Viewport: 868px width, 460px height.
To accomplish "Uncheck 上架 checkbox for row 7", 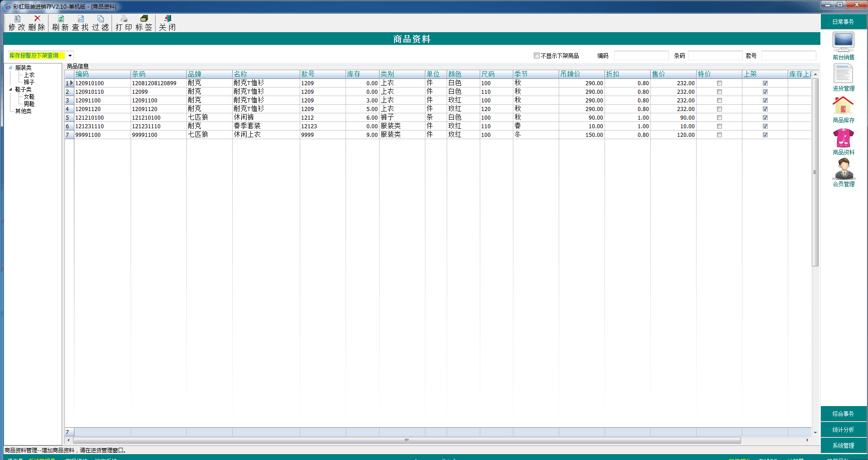I will click(765, 135).
